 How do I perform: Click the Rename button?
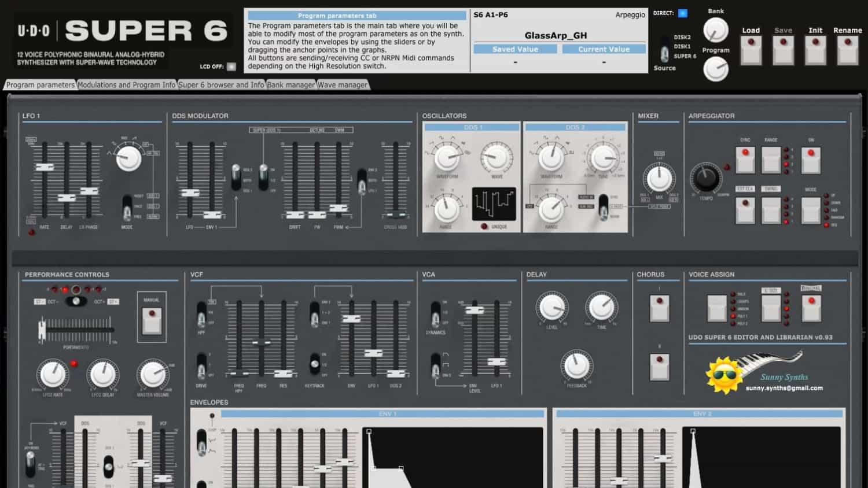coord(848,50)
